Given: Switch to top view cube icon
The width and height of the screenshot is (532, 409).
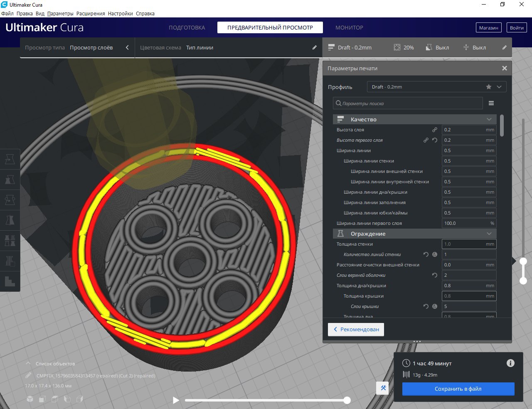Looking at the screenshot, I should pyautogui.click(x=55, y=399).
